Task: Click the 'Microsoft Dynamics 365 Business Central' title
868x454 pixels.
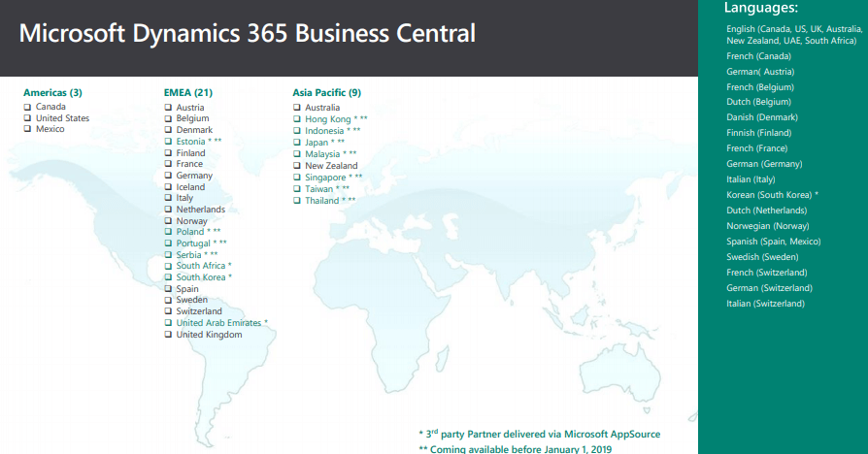Action: [248, 34]
